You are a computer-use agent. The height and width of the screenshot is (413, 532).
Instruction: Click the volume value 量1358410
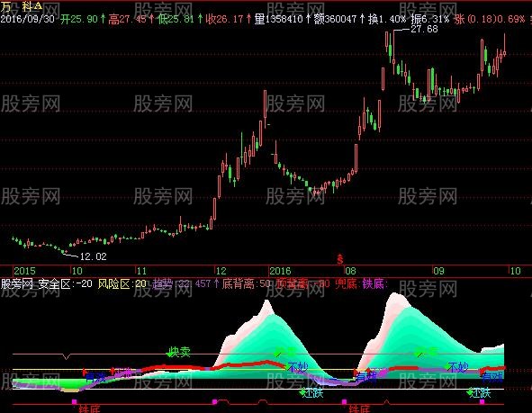point(278,19)
